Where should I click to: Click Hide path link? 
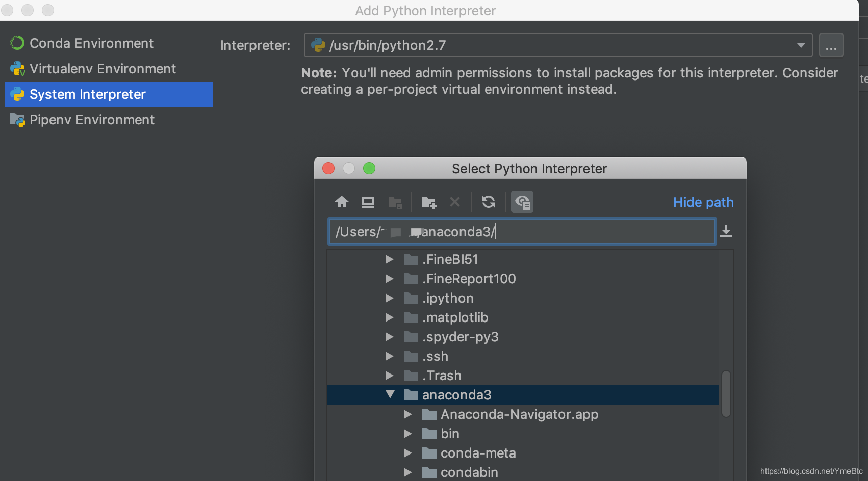(703, 202)
